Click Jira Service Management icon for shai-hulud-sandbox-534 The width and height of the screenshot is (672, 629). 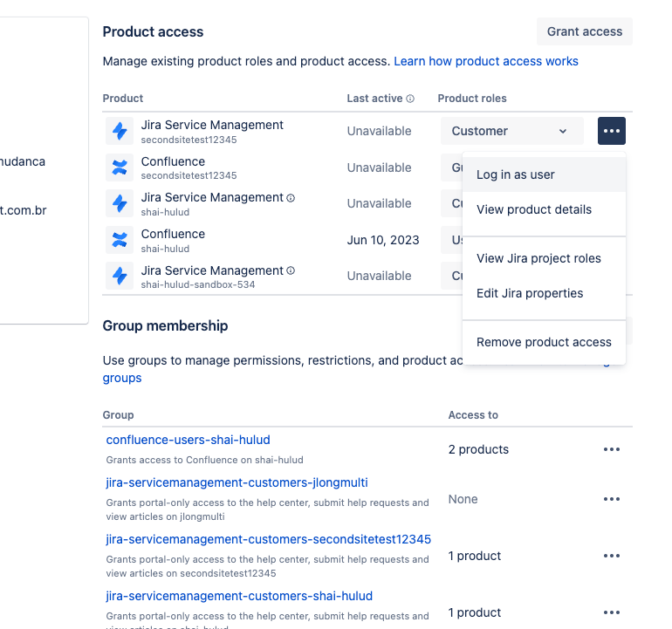(x=120, y=276)
